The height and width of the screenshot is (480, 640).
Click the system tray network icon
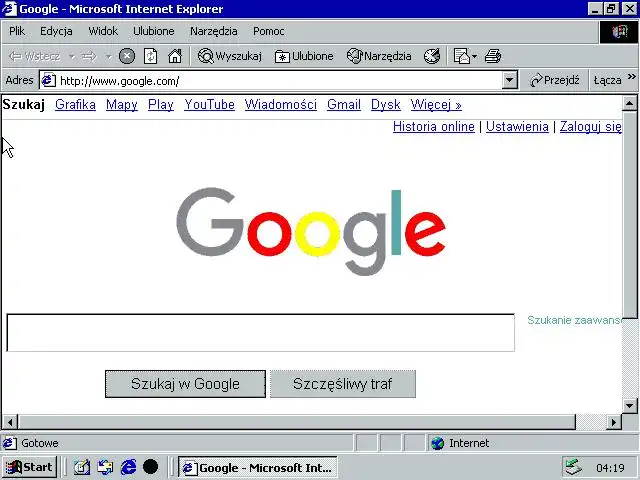(573, 467)
